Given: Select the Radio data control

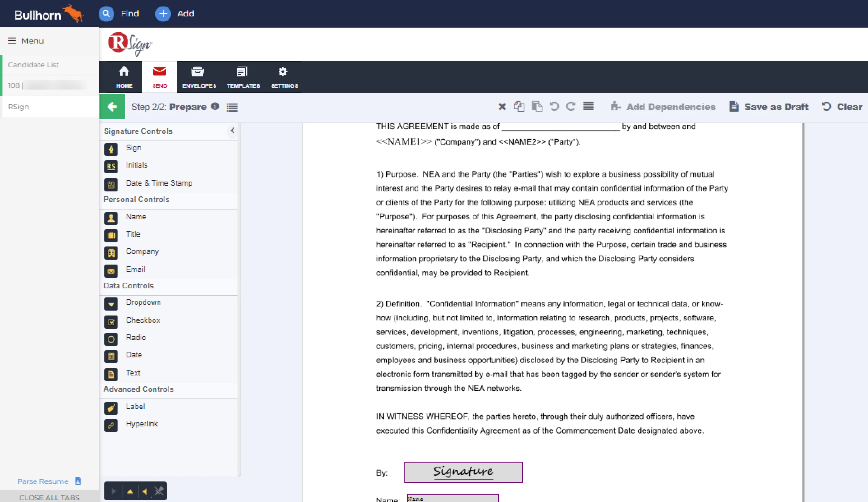Looking at the screenshot, I should point(136,338).
